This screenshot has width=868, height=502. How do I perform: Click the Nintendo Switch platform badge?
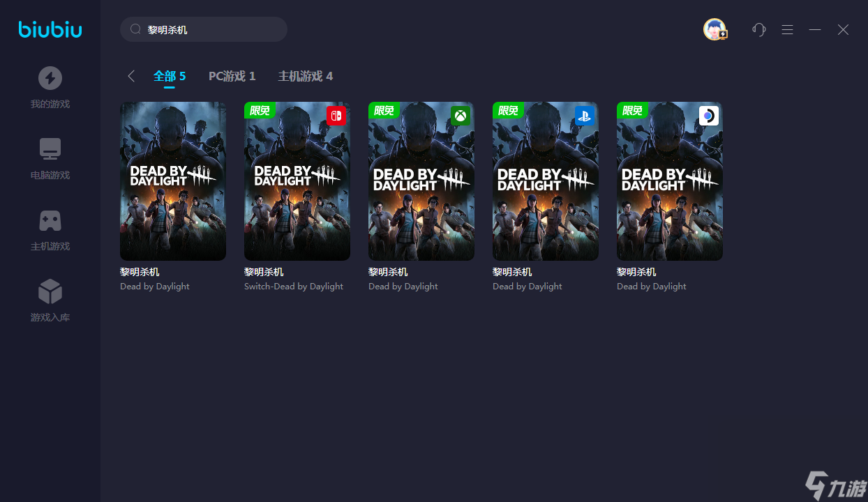pyautogui.click(x=336, y=116)
